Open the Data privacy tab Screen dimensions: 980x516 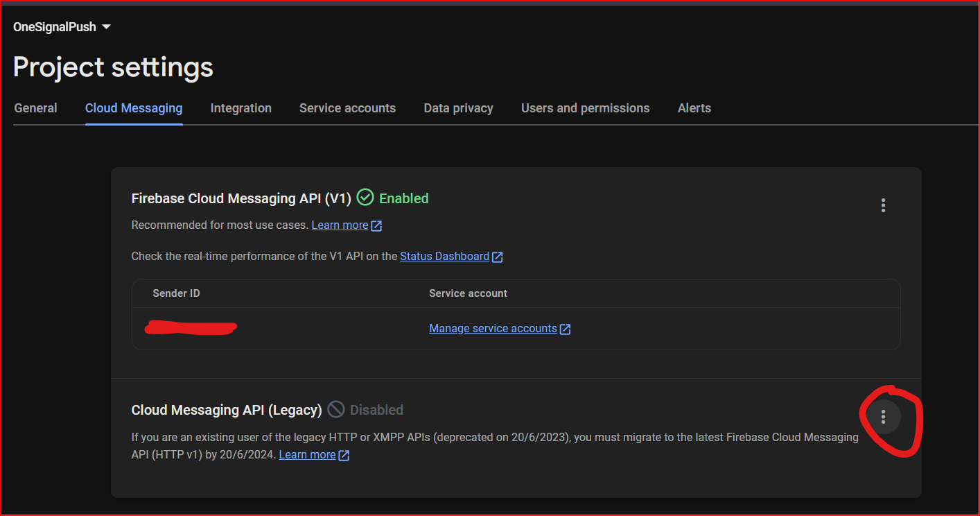(458, 108)
